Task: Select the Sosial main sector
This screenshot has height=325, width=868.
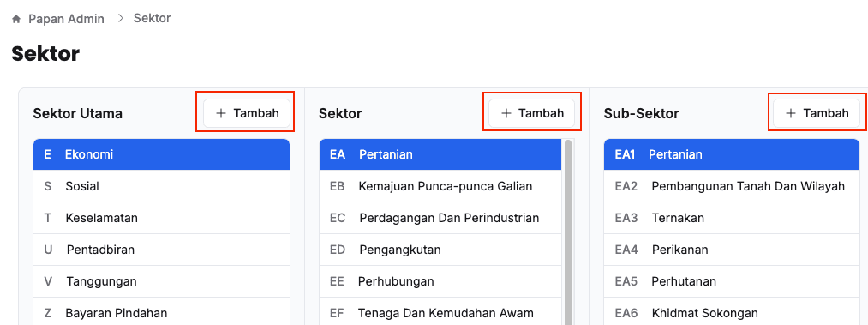Action: 161,186
